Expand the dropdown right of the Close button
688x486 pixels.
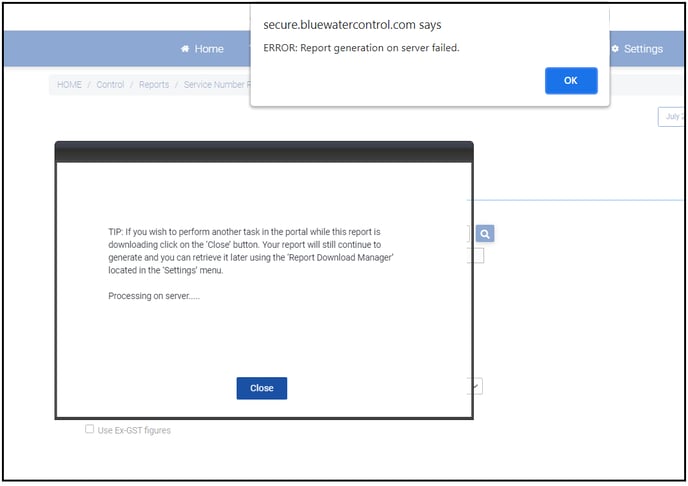click(x=477, y=385)
